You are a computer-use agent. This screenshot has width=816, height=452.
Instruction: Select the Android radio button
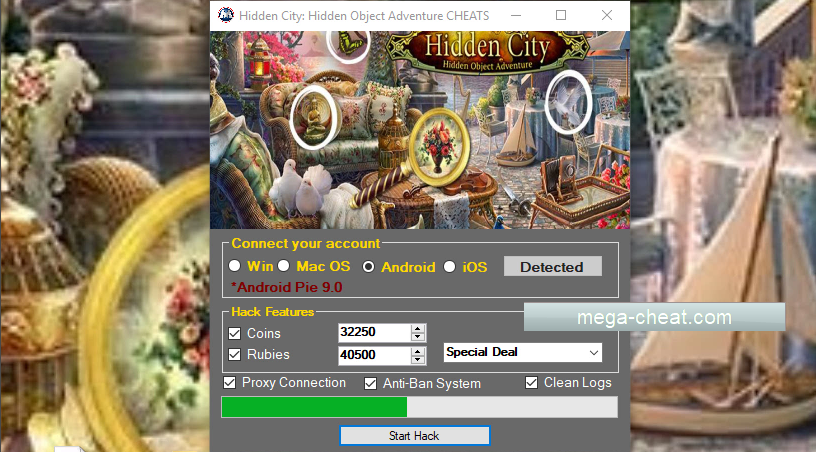368,267
